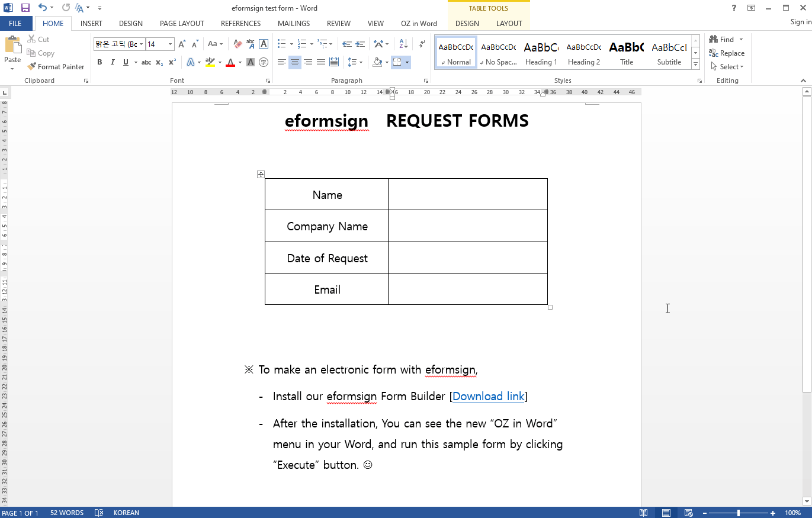Apply the Heading 1 style

[541, 53]
